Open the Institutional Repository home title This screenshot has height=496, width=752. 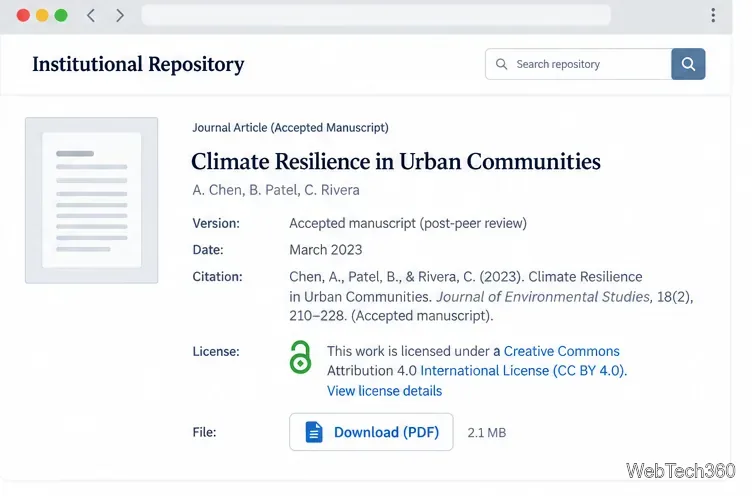click(138, 64)
